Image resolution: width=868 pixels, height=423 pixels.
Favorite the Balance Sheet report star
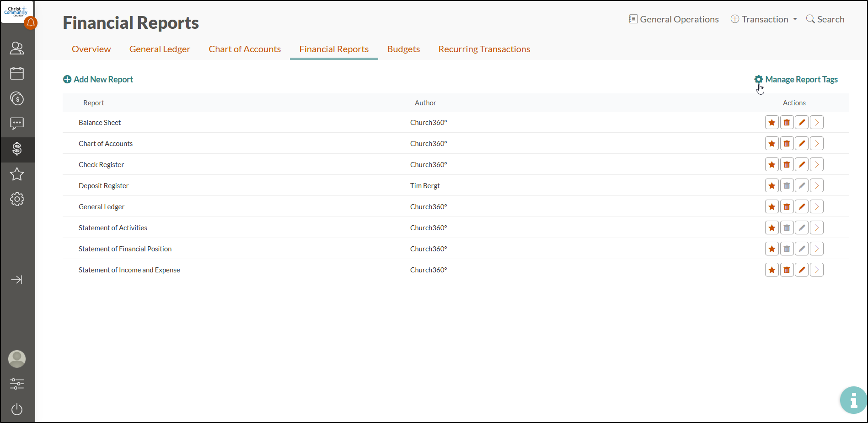click(772, 123)
